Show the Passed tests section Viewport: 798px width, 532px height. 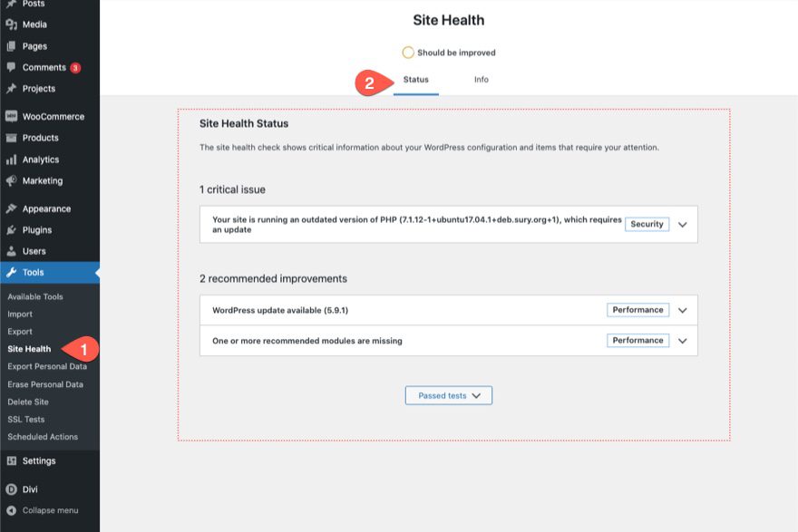click(x=447, y=395)
